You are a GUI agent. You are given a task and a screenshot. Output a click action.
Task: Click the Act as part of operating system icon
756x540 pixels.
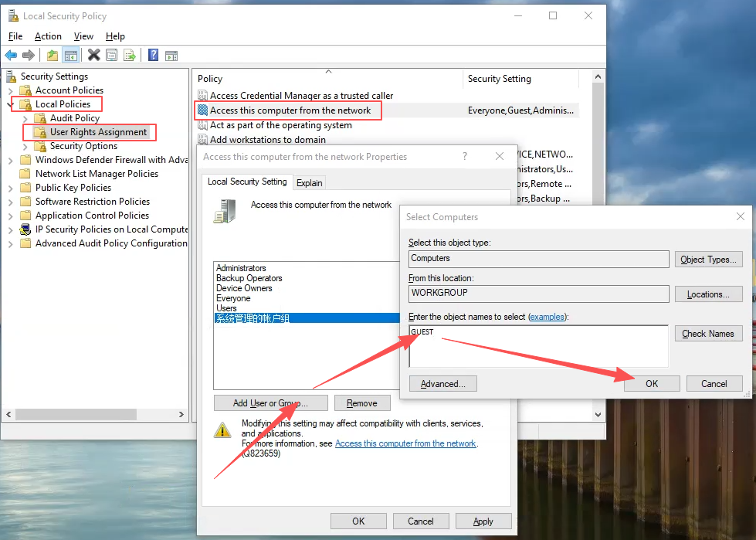202,125
